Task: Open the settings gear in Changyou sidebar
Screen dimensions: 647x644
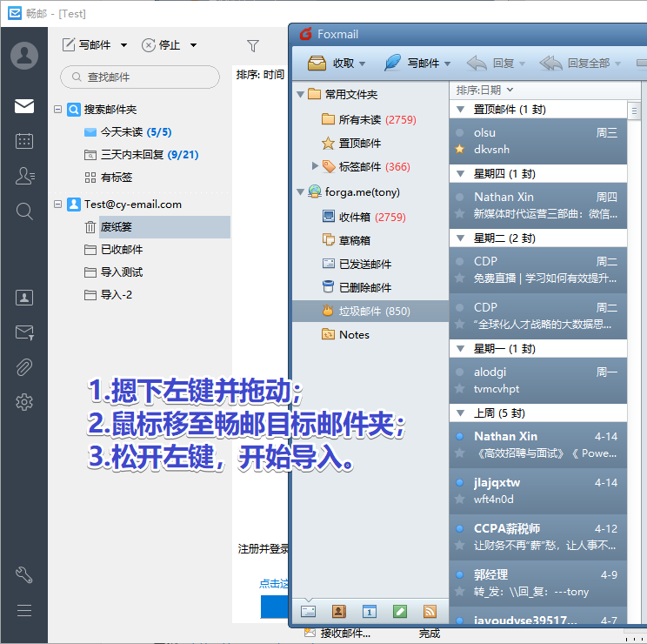Action: [24, 402]
